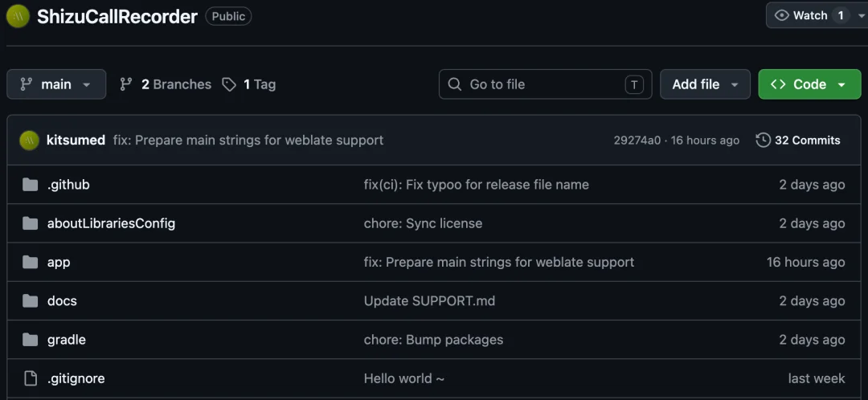Open the Add file dropdown

click(706, 84)
